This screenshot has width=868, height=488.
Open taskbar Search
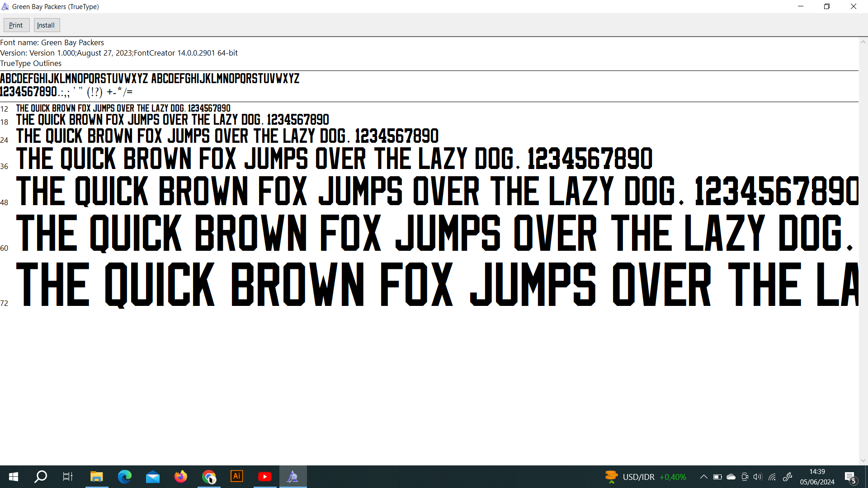pyautogui.click(x=41, y=477)
